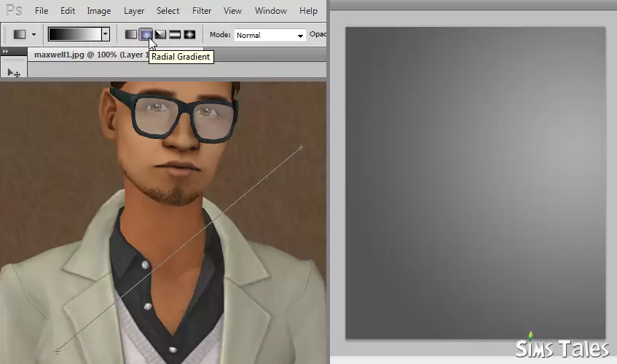Select the Reflected Gradient style

click(175, 35)
